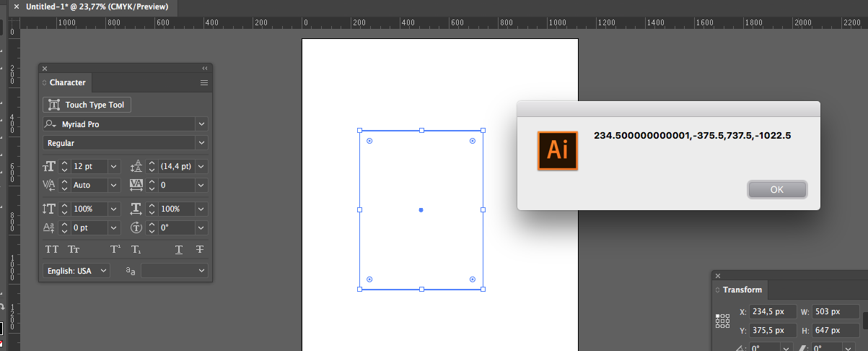Click the selected rectangle's center point

click(x=421, y=210)
